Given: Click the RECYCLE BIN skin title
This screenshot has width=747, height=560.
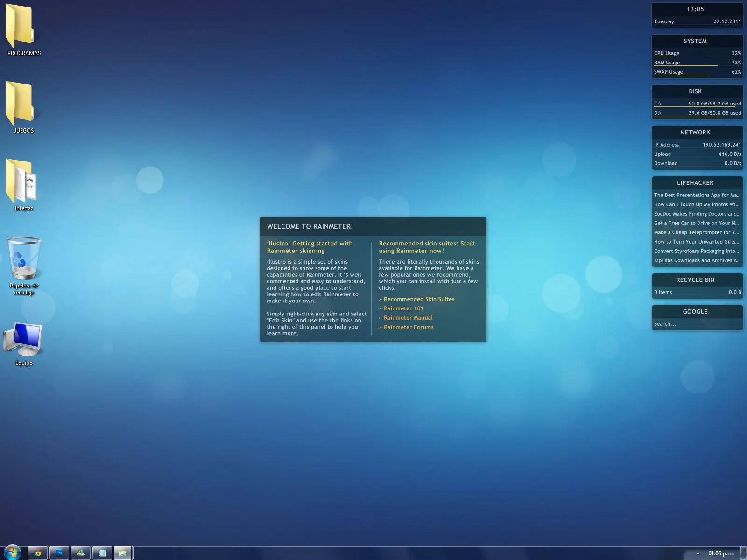Looking at the screenshot, I should [695, 280].
